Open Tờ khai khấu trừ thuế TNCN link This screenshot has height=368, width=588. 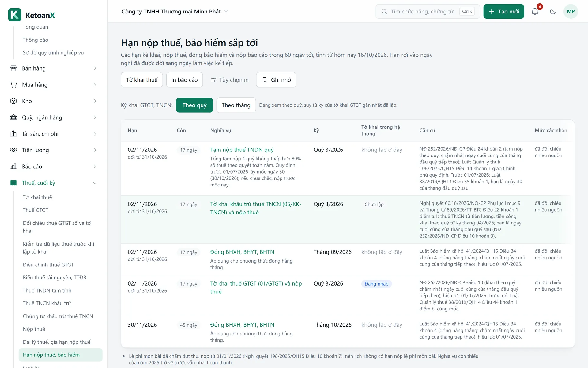pyautogui.click(x=256, y=208)
